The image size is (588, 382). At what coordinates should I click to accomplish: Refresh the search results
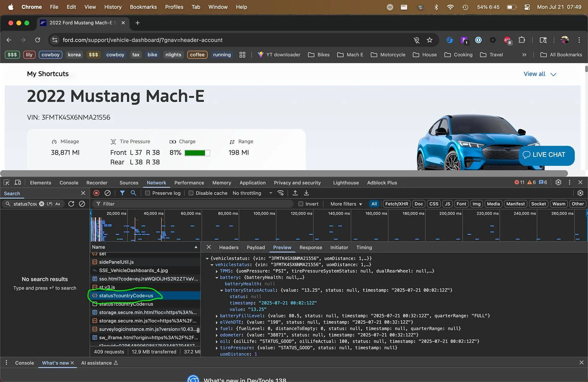point(71,204)
